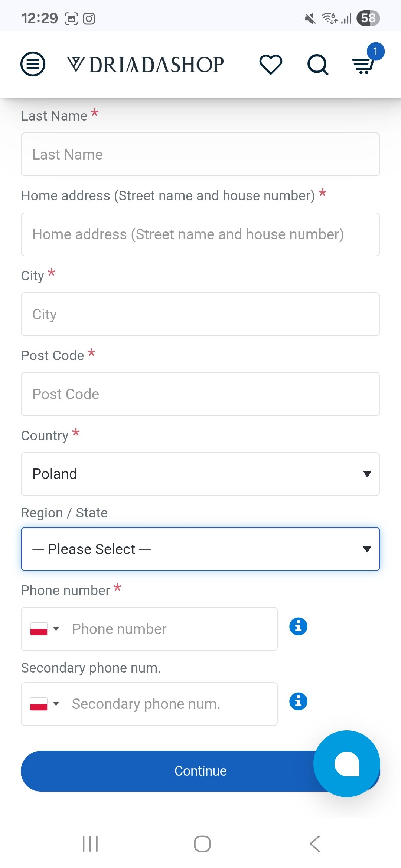Tap the search magnifier icon
Image resolution: width=401 pixels, height=868 pixels.
coord(318,65)
